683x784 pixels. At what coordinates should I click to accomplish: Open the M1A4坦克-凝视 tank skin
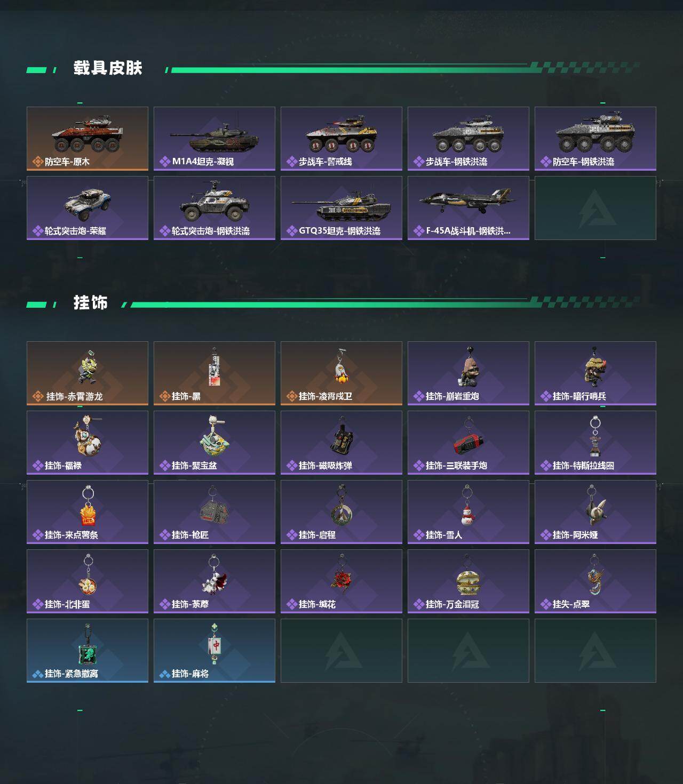[x=215, y=139]
